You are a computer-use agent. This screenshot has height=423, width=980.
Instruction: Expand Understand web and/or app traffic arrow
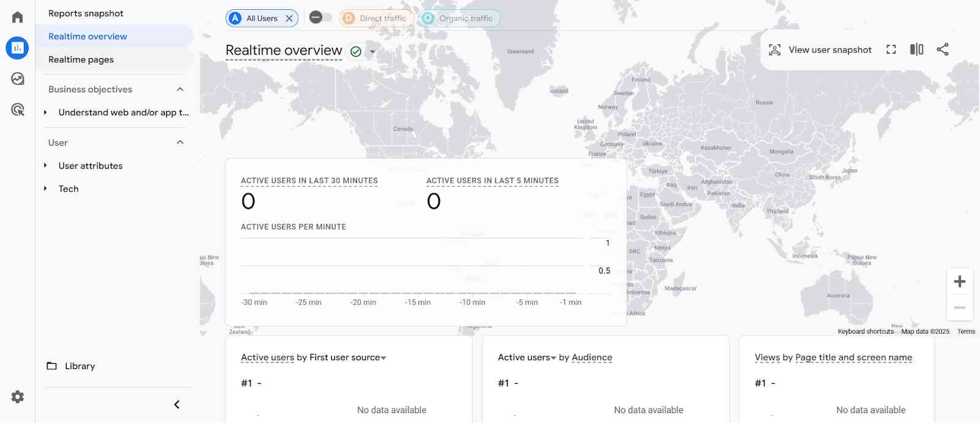click(45, 113)
